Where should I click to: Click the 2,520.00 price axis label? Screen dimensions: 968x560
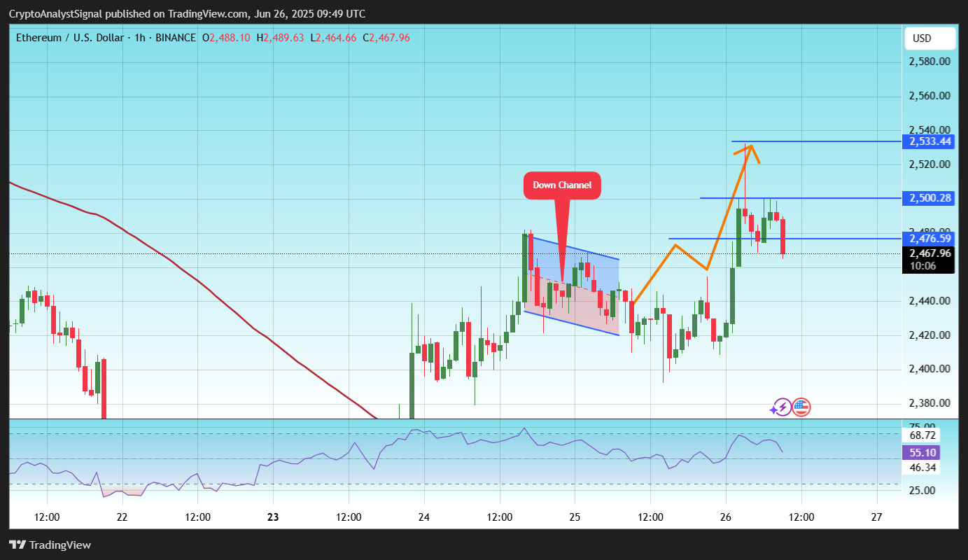point(930,164)
